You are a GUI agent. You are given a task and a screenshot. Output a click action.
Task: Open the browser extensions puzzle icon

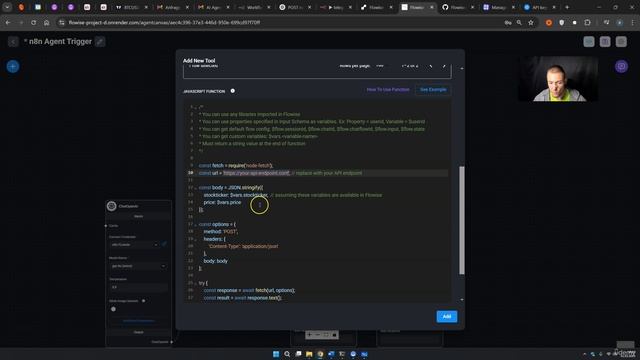[587, 22]
